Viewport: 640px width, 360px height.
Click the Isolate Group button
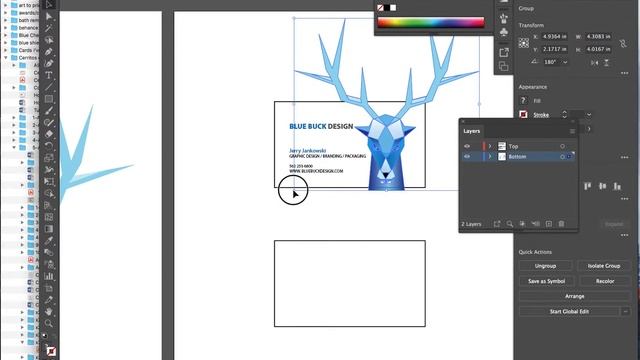604,266
